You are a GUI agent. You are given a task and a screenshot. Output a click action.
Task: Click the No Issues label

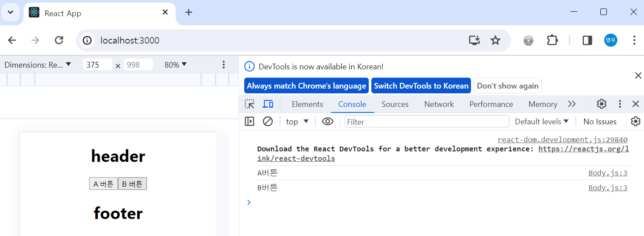pos(600,122)
